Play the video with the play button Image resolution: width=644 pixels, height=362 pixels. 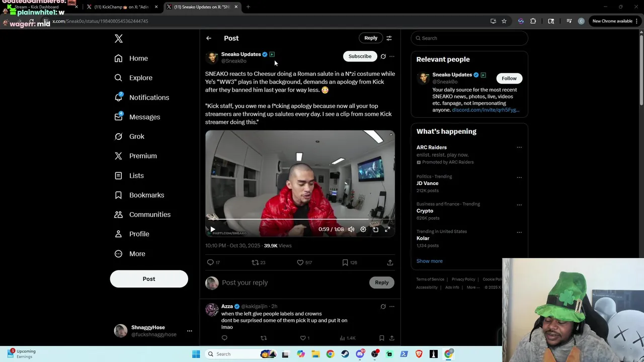point(212,229)
